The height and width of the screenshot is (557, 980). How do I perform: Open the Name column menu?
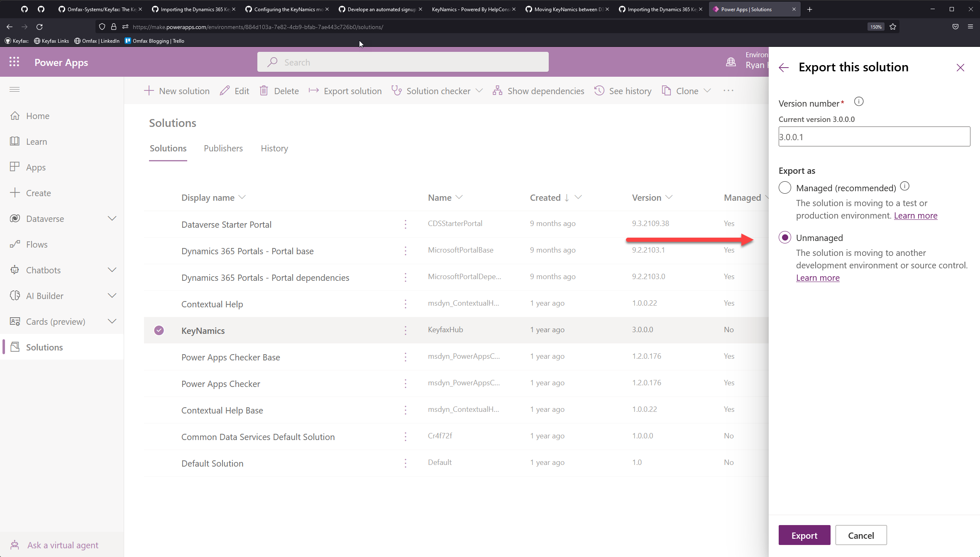(x=459, y=197)
